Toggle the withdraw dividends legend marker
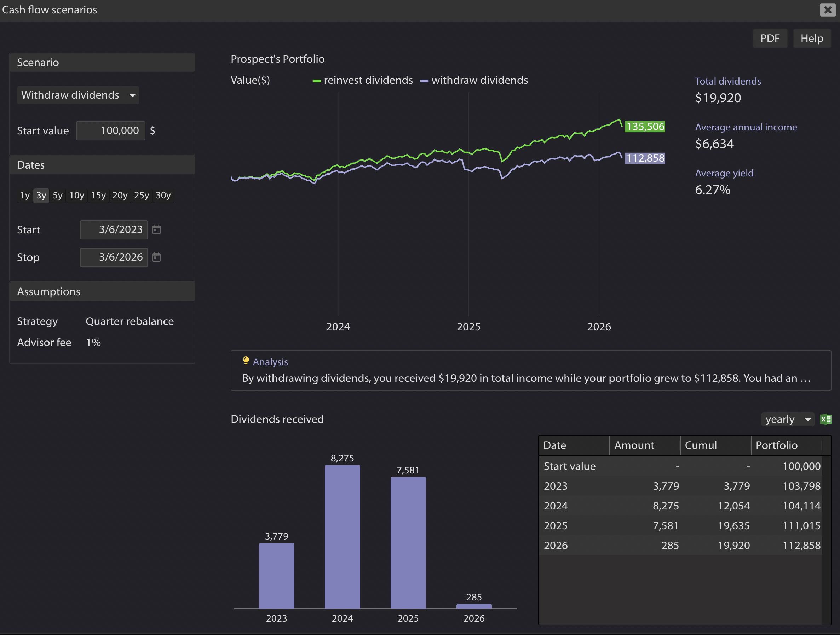This screenshot has width=840, height=635. pos(424,81)
